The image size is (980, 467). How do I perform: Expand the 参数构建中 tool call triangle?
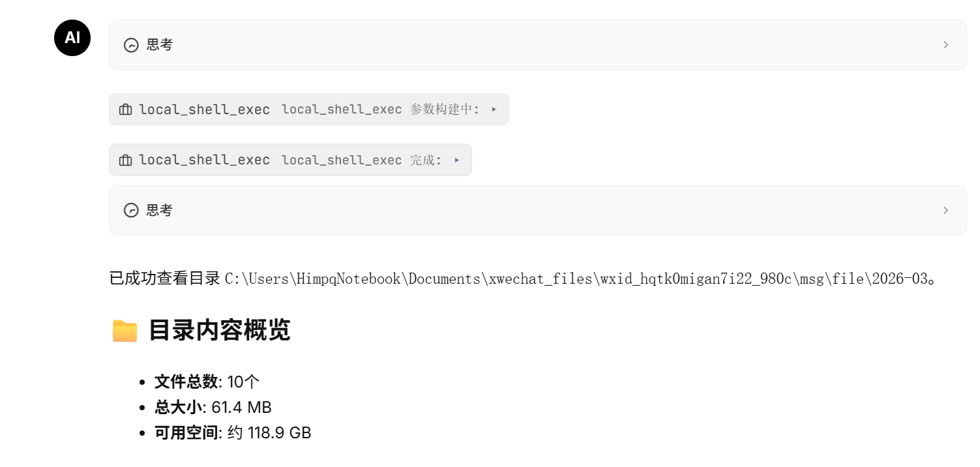[494, 110]
